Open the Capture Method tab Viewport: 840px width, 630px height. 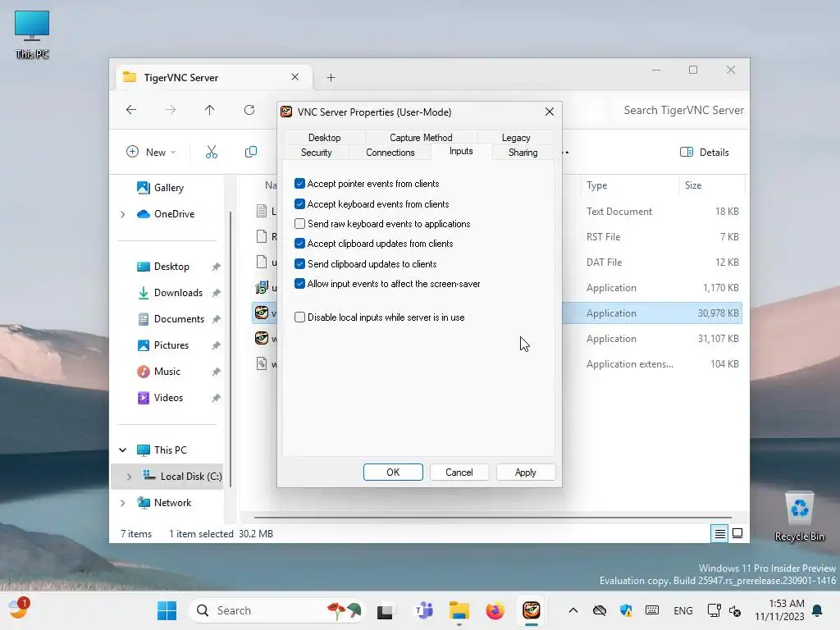(421, 138)
